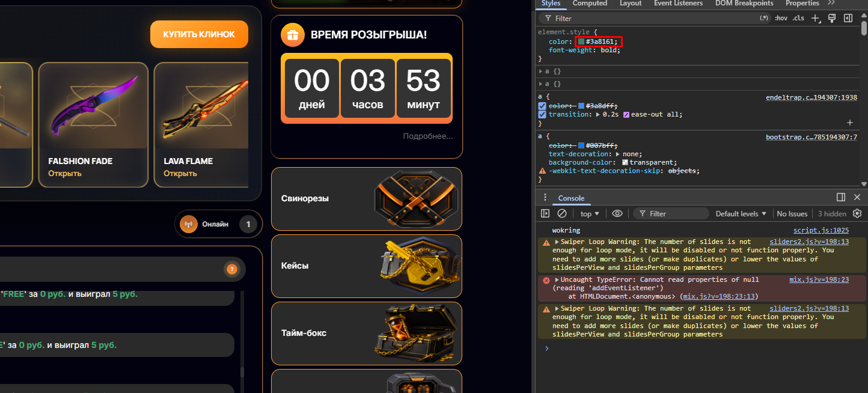This screenshot has height=393, width=868.
Task: Click the КУПИТЬ КЛИНОК button
Action: click(x=199, y=34)
